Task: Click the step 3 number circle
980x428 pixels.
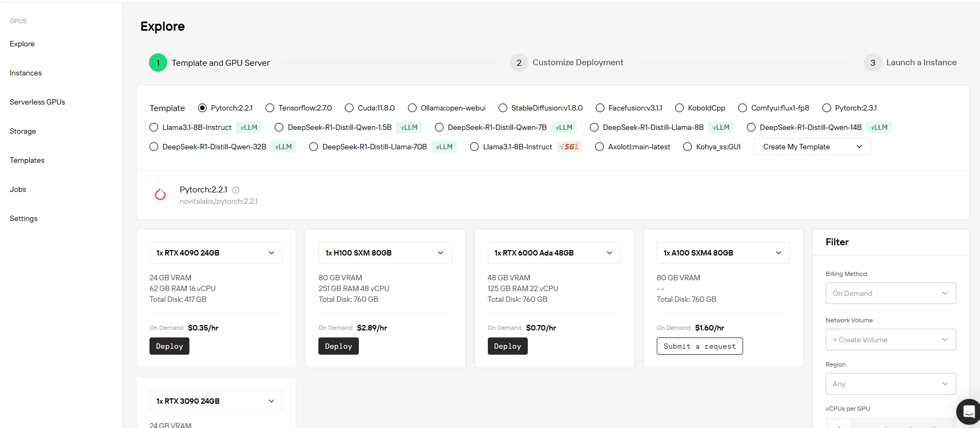Action: click(x=873, y=63)
